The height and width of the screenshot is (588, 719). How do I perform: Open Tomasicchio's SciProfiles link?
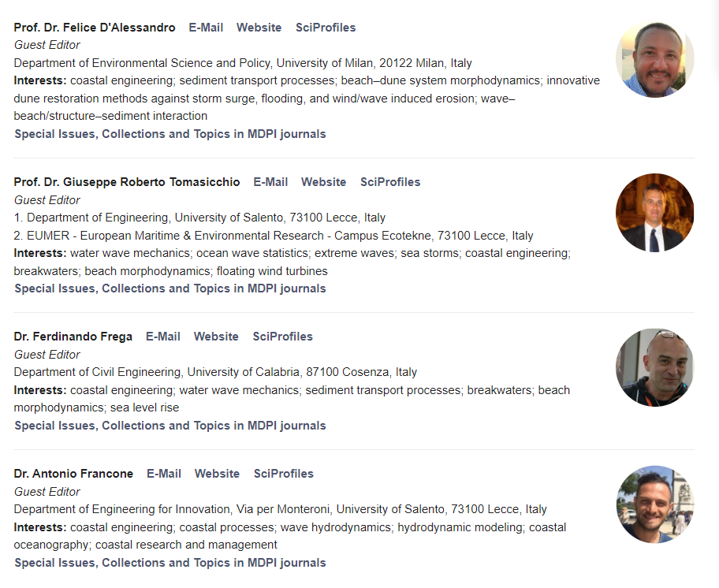390,182
